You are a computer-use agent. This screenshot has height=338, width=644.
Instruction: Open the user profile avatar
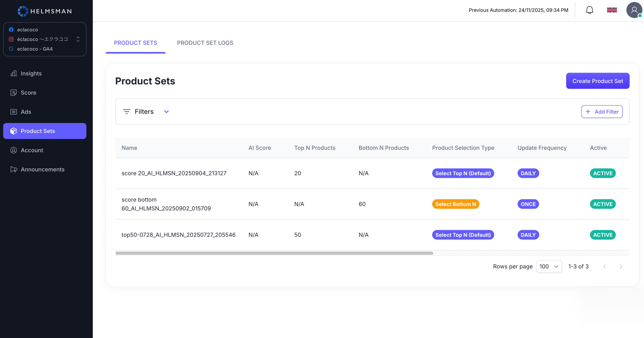[x=634, y=10]
